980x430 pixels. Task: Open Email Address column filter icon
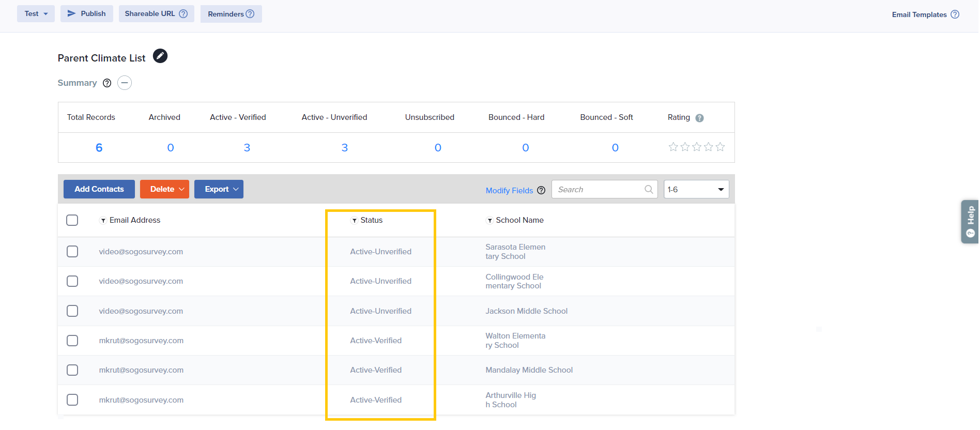(x=103, y=221)
